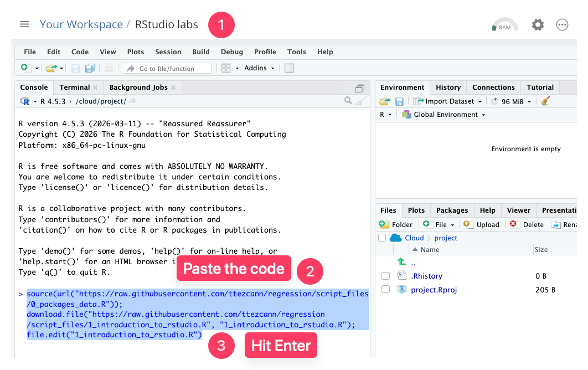Switch to the Terminal tab

coord(75,88)
